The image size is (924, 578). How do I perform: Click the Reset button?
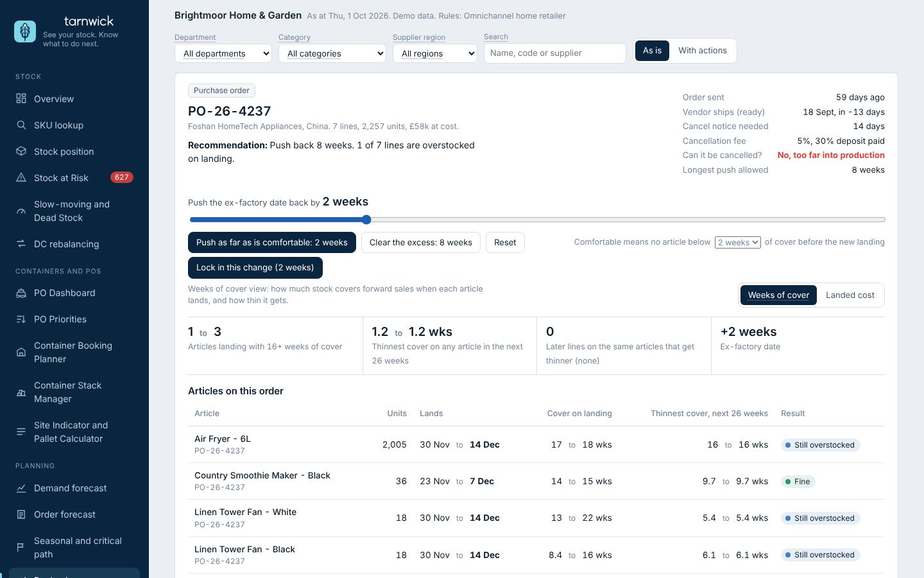point(505,242)
